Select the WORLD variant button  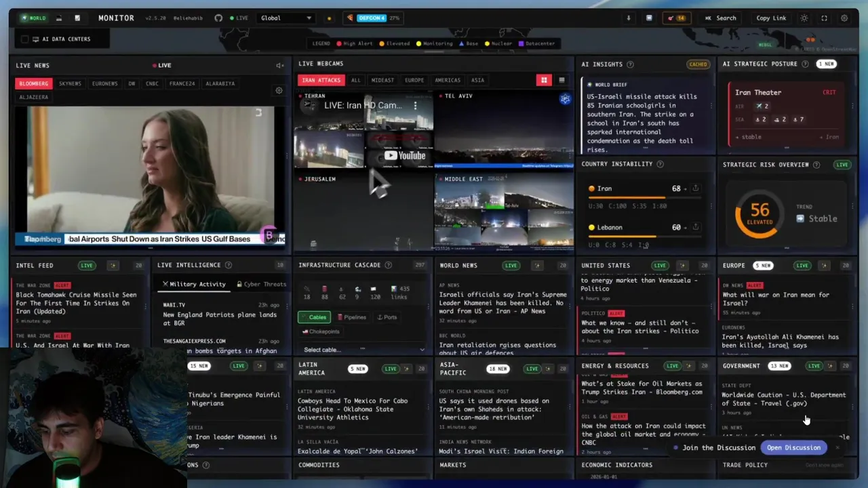point(33,18)
